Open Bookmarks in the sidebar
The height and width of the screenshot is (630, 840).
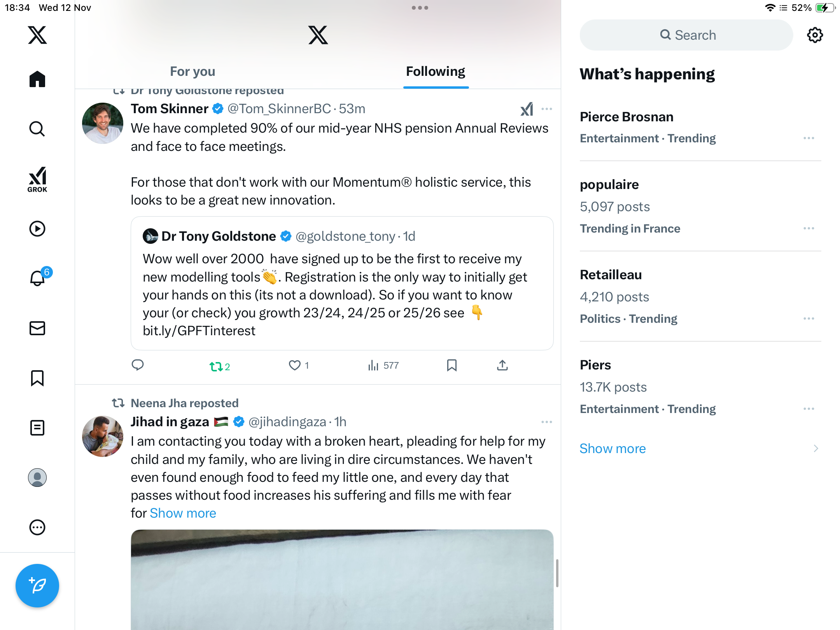coord(37,378)
